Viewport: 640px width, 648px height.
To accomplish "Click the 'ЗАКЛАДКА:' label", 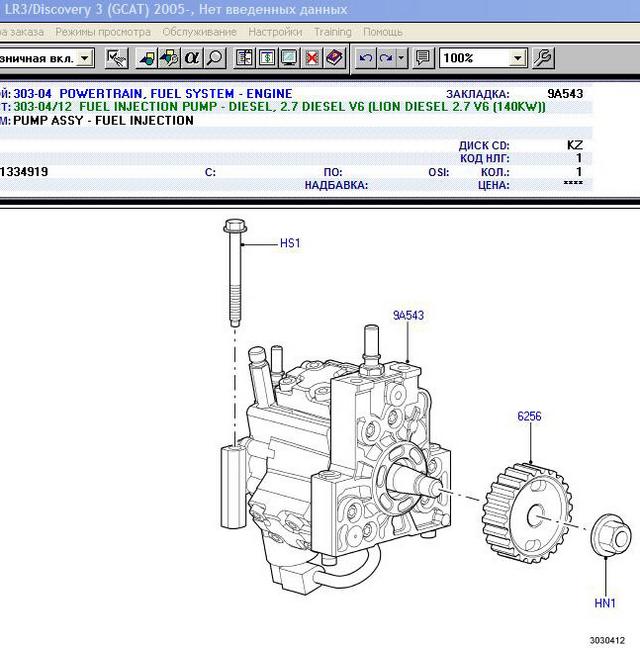I will click(478, 94).
